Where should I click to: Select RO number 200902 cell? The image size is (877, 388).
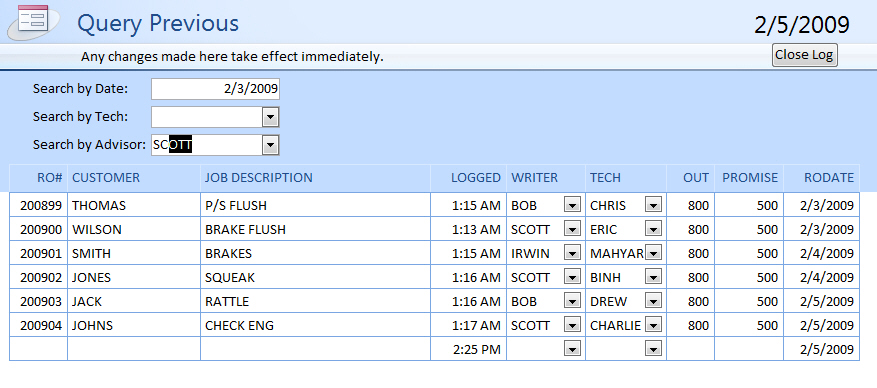(x=39, y=277)
